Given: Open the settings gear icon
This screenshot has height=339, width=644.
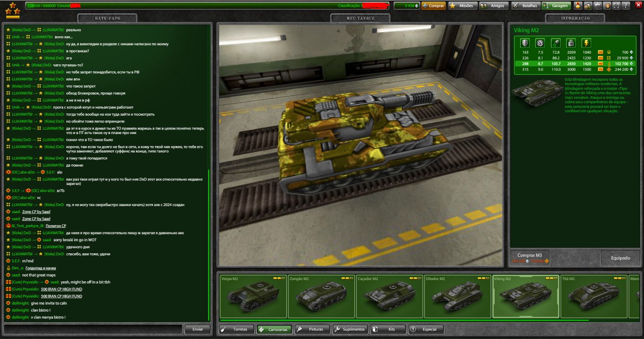Looking at the screenshot, I should coord(597,6).
